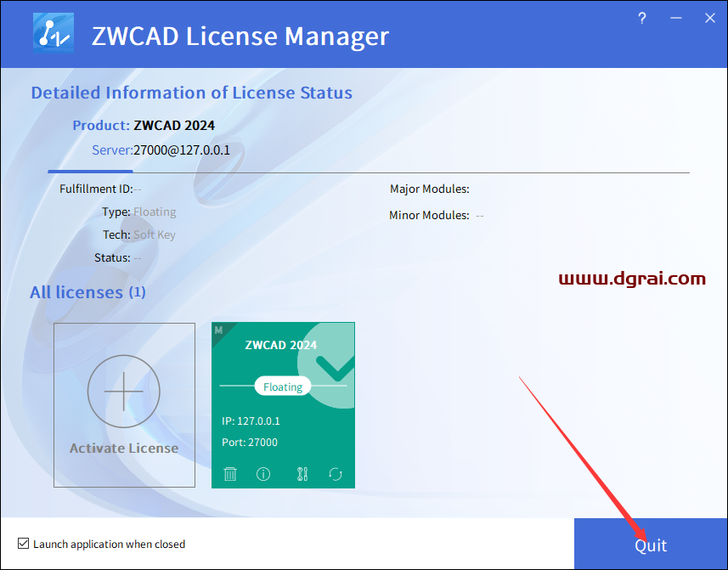The width and height of the screenshot is (728, 570).
Task: Click the All licenses (1) section header
Action: point(87,291)
